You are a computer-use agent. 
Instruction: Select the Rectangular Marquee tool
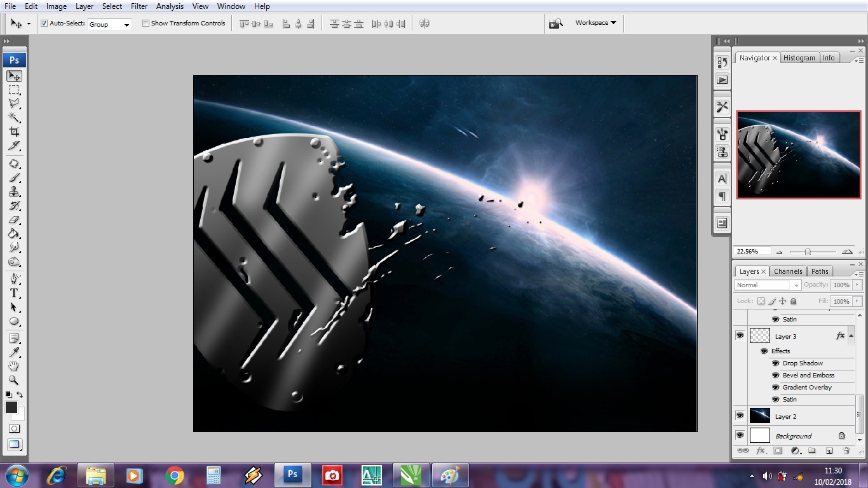point(14,90)
